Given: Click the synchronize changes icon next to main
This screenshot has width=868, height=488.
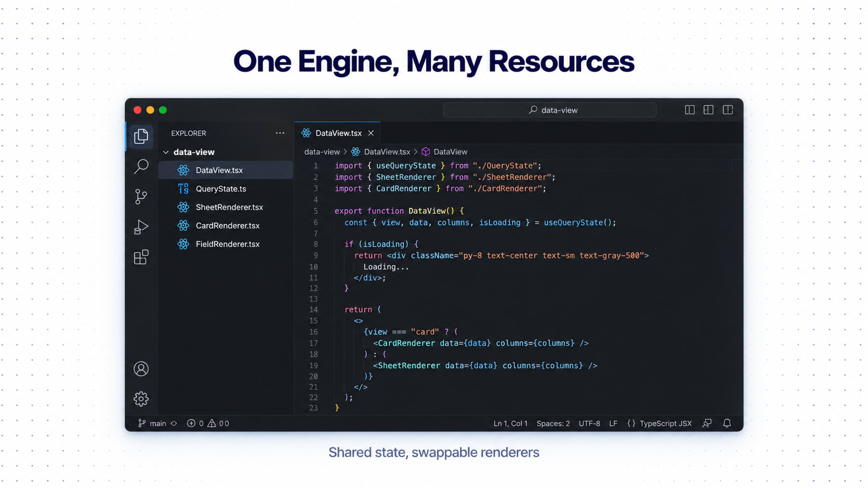Looking at the screenshot, I should 174,424.
